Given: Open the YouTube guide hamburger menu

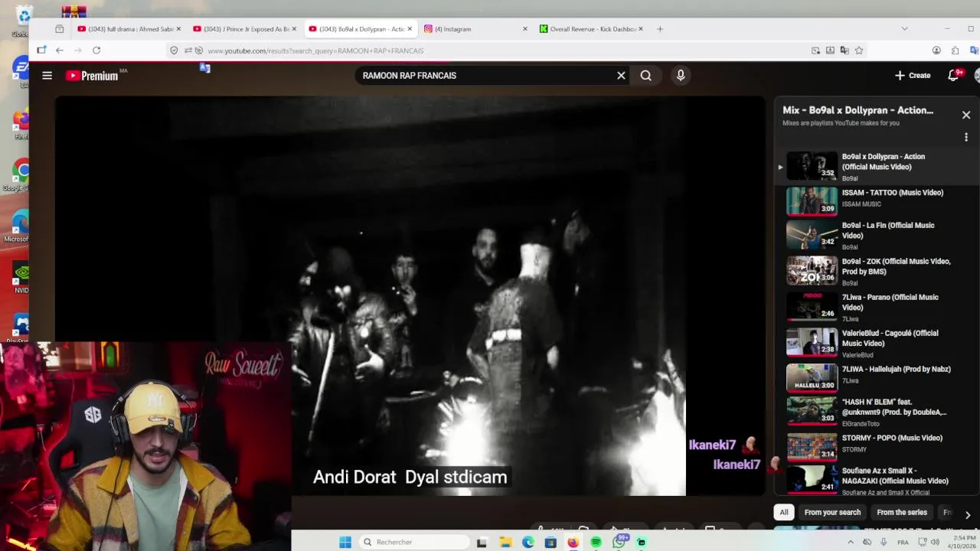Looking at the screenshot, I should tap(47, 76).
